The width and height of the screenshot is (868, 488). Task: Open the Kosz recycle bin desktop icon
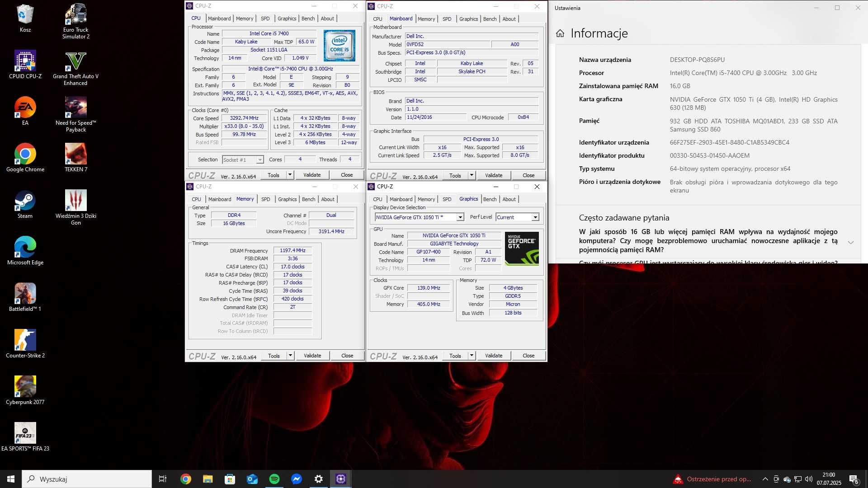[x=25, y=18]
